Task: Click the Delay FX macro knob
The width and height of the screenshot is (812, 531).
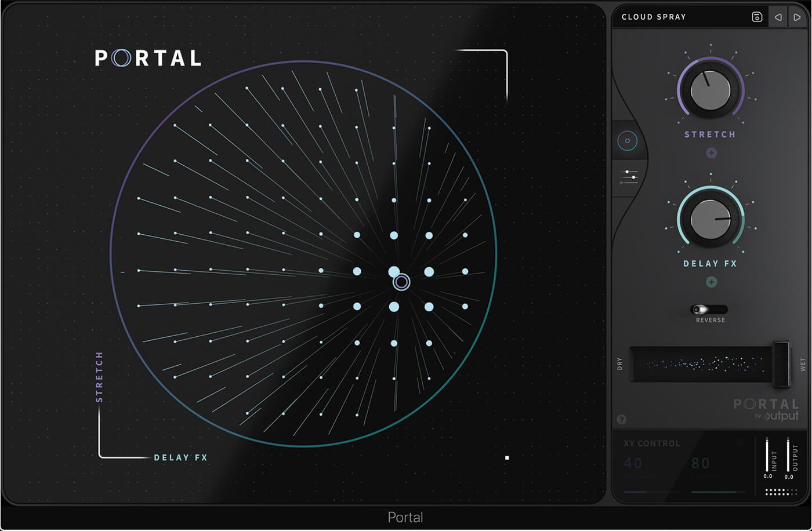Action: (710, 220)
